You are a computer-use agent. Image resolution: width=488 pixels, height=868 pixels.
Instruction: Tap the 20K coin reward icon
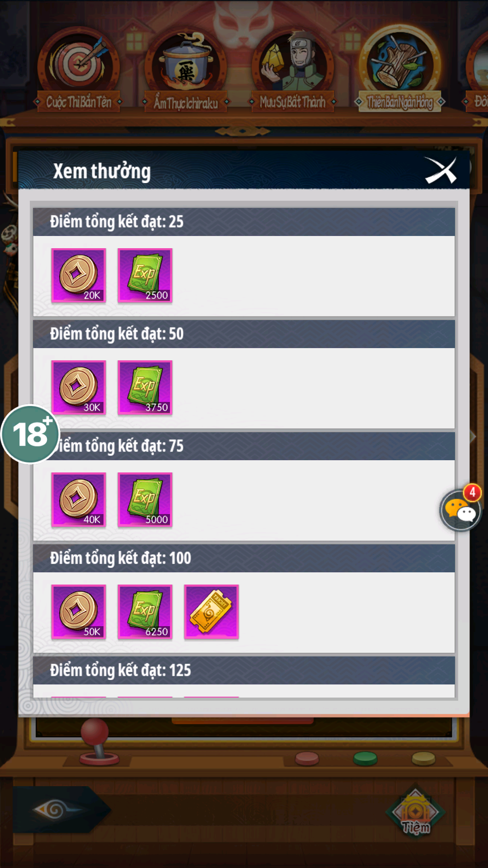pyautogui.click(x=79, y=275)
